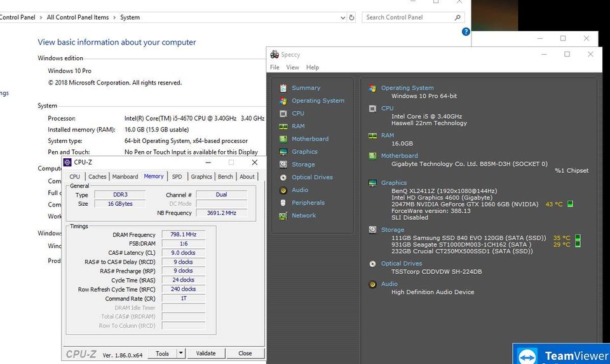Viewport: 610px width, 364px height.
Task: Click the Optical Drives disc icon
Action: point(283,177)
